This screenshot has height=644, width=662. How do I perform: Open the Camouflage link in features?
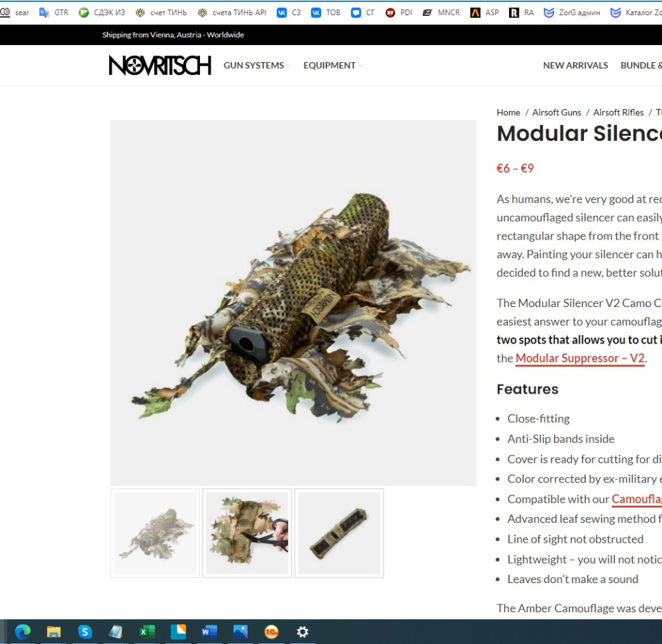(x=637, y=499)
